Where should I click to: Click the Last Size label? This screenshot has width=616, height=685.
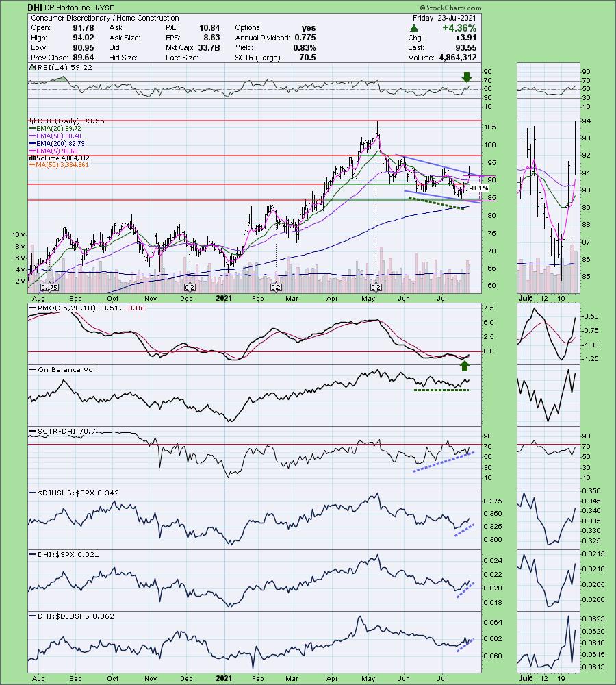(181, 58)
